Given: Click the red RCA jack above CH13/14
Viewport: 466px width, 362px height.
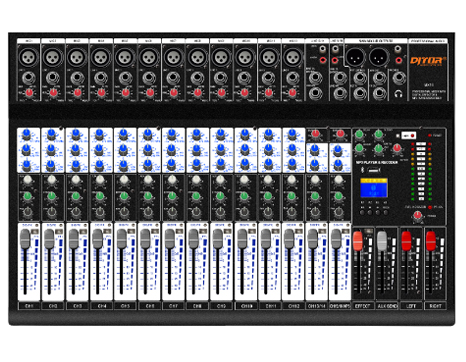Looking at the screenshot, I should pyautogui.click(x=323, y=60).
